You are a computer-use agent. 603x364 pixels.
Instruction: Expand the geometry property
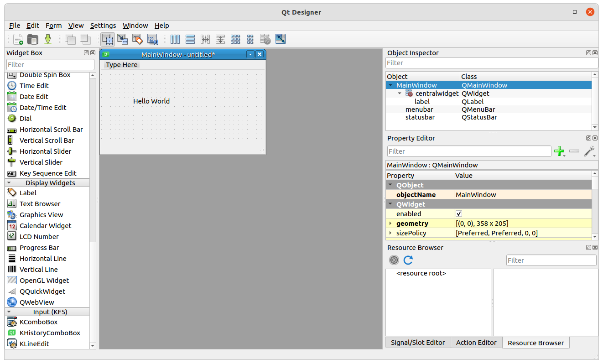[x=390, y=224]
